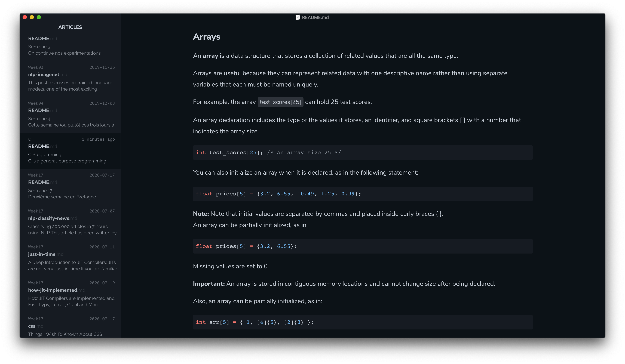Click the 2019-11-26 date label
The width and height of the screenshot is (625, 364).
102,67
